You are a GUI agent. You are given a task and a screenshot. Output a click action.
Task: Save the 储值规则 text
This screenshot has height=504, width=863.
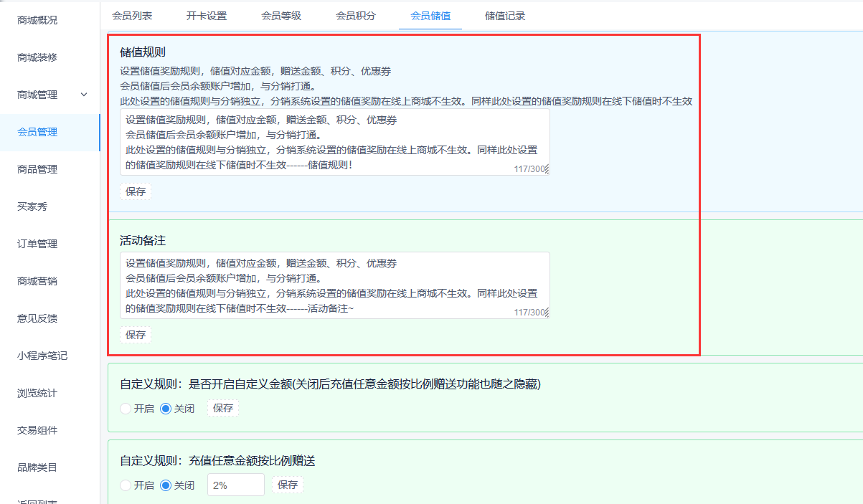pos(136,191)
